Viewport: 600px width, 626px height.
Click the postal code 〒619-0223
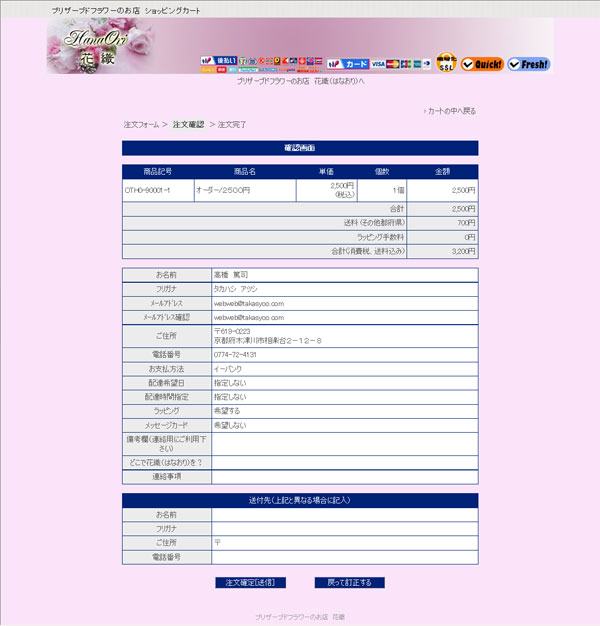(x=232, y=331)
